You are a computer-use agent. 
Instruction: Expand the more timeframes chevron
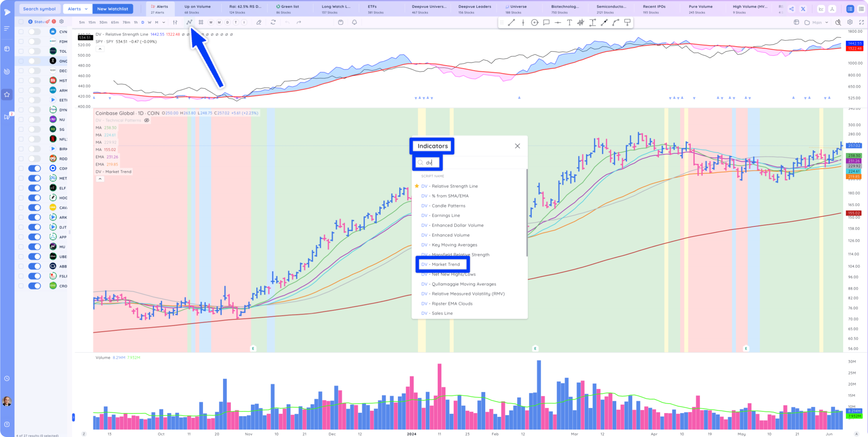pyautogui.click(x=164, y=22)
